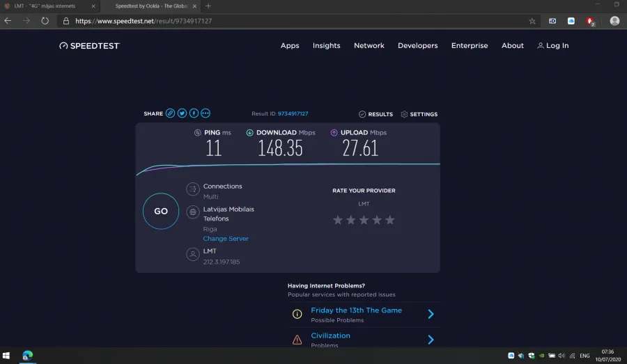This screenshot has width=627, height=364.
Task: Click the ENG language indicator
Action: click(x=585, y=356)
